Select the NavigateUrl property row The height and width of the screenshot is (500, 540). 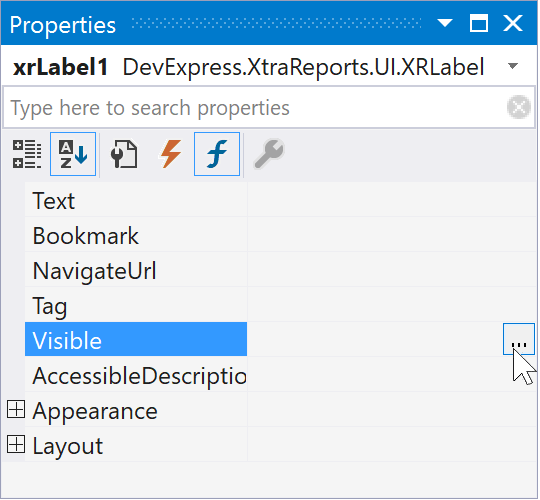[280, 270]
